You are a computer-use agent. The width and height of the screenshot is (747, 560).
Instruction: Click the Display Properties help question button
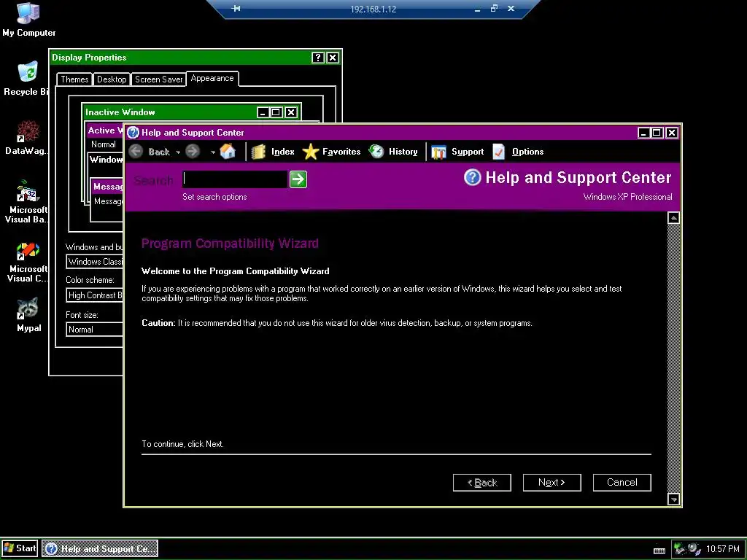[x=318, y=58]
